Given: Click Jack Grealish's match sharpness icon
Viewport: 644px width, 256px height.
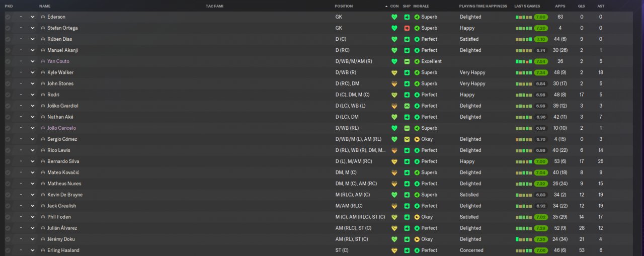Looking at the screenshot, I should (407, 206).
